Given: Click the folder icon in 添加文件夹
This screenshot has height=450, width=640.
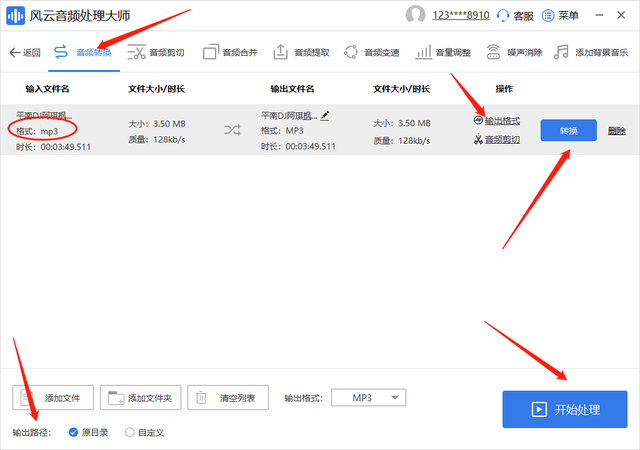Looking at the screenshot, I should [116, 398].
